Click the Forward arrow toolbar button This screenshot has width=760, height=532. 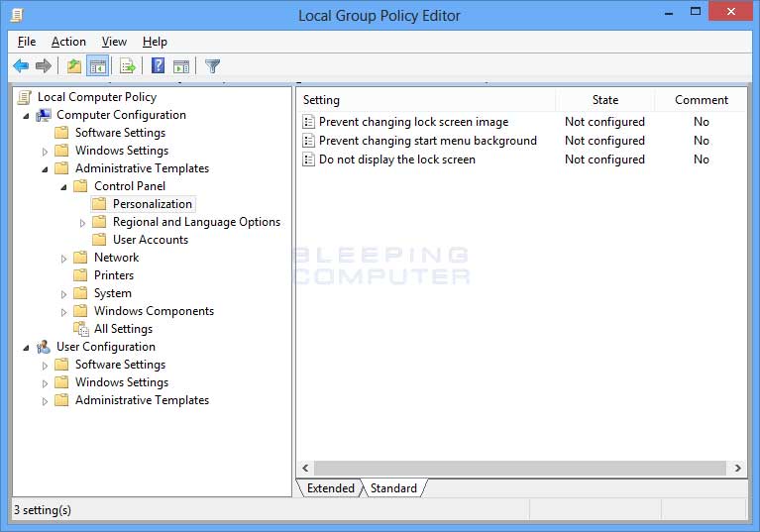tap(44, 65)
